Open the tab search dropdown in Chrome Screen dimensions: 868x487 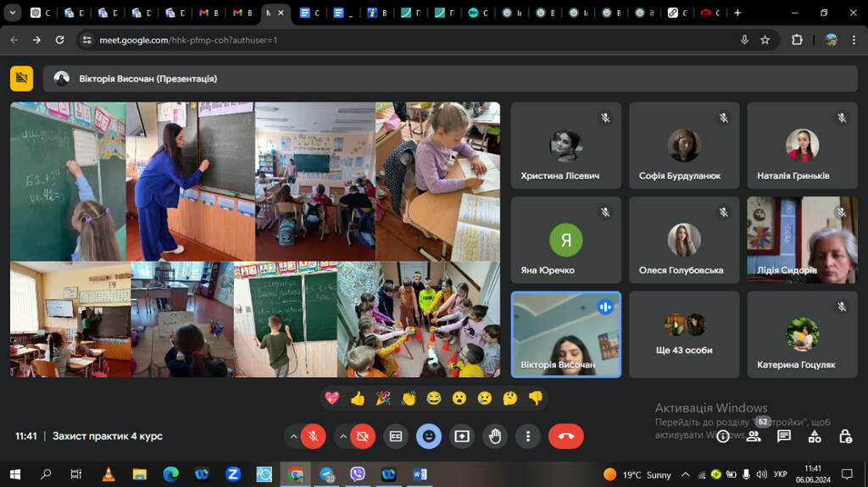point(14,13)
